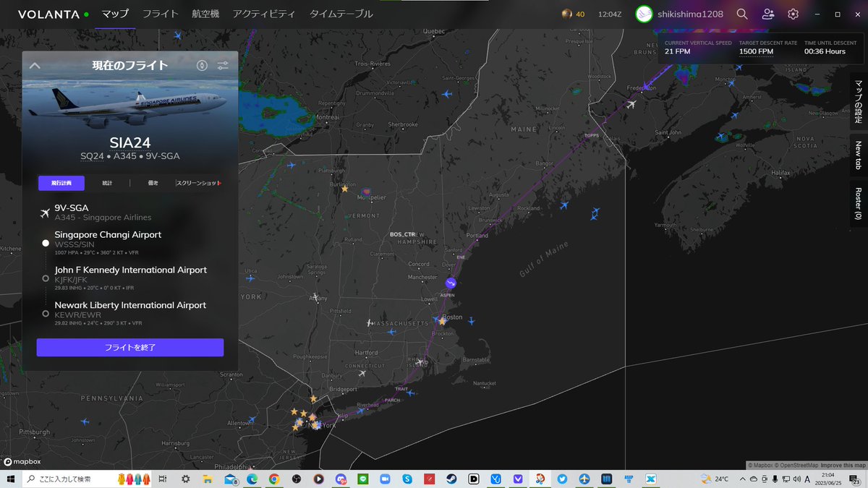
Task: Open File Explorer from the taskbar
Action: coord(208,479)
